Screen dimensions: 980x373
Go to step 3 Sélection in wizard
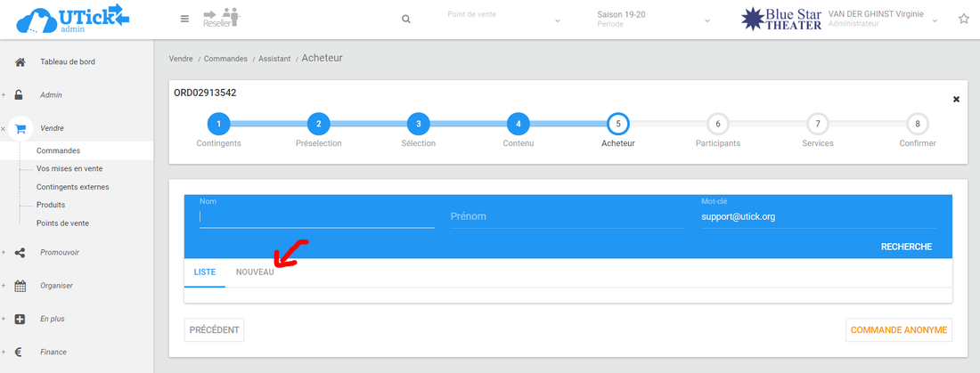pyautogui.click(x=418, y=124)
